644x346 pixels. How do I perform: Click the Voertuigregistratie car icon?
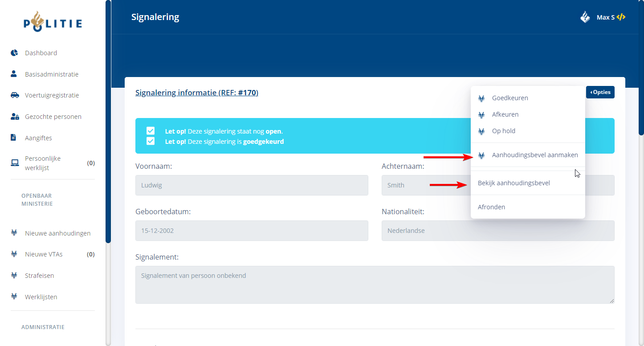pos(15,95)
